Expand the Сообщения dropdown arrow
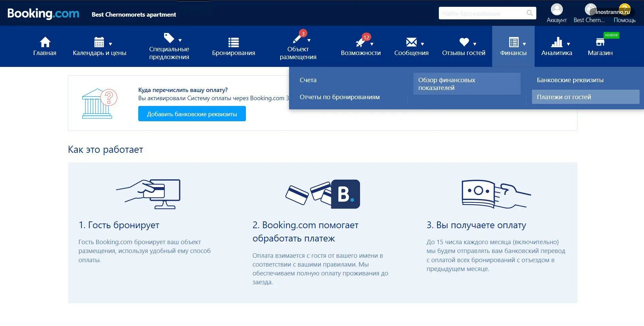This screenshot has height=326, width=644. tap(423, 44)
